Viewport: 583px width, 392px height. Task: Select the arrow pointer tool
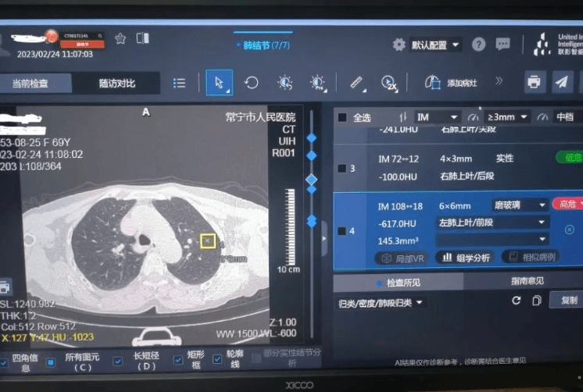coord(219,82)
